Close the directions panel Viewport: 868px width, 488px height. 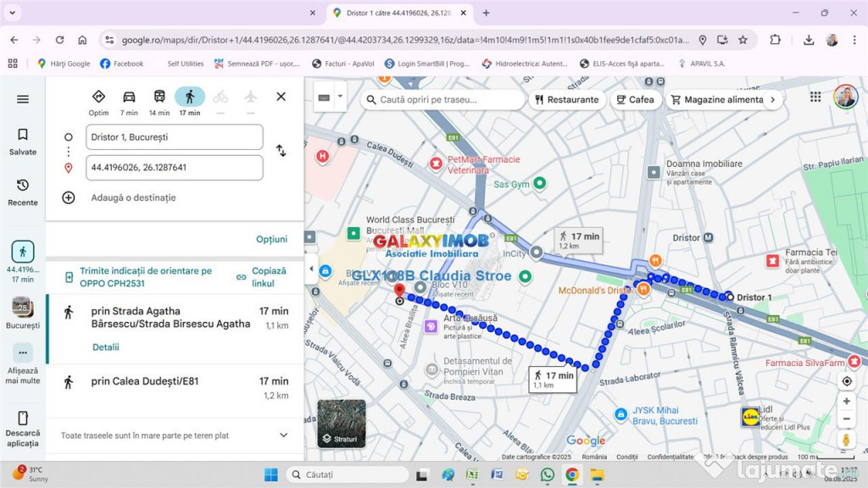point(281,97)
